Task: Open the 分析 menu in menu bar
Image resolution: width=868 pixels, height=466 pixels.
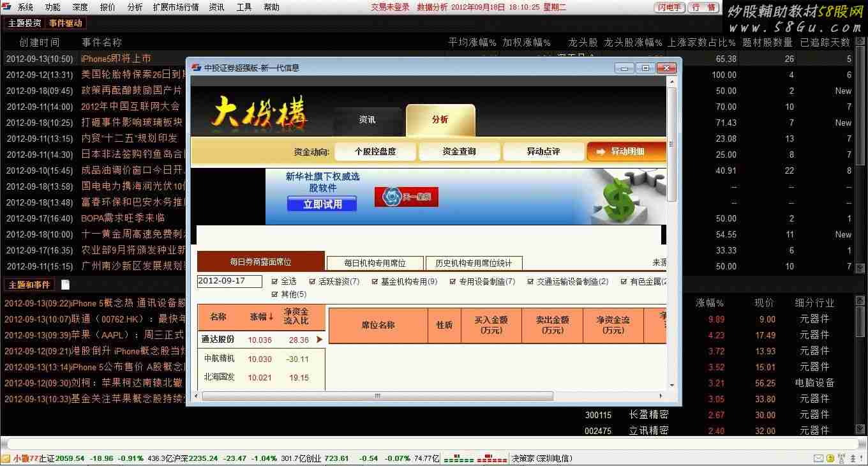Action: point(135,8)
